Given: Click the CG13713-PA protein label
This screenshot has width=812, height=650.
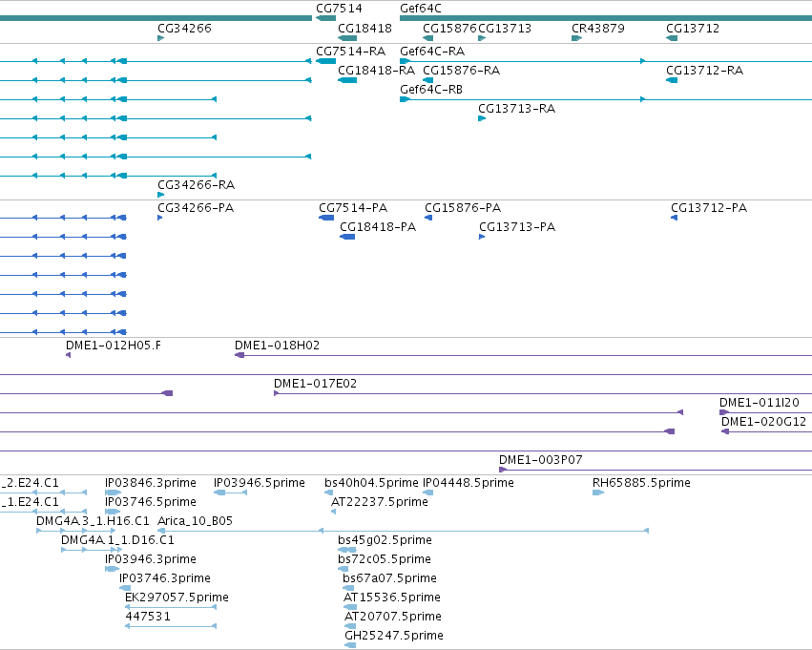Looking at the screenshot, I should coord(517,227).
